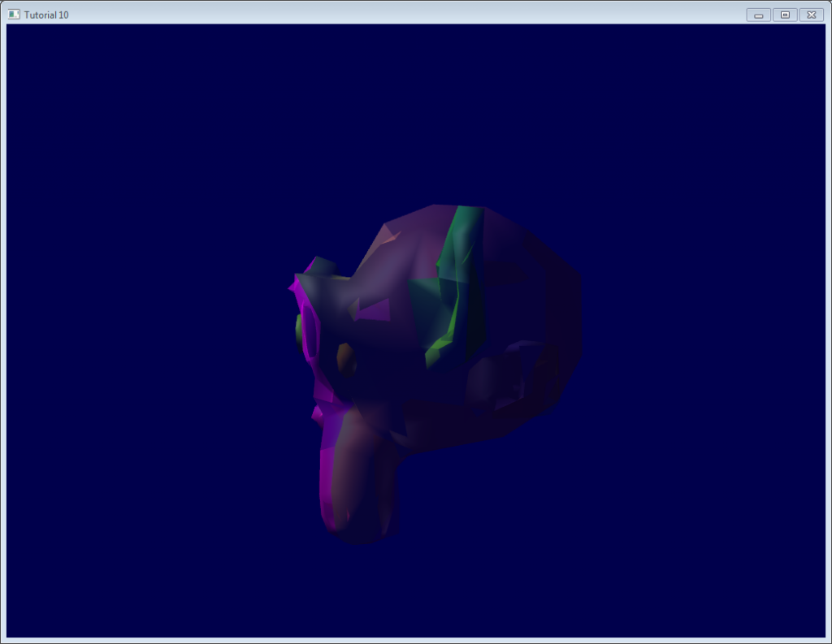The width and height of the screenshot is (832, 644).
Task: Close the Tutorial 10 window
Action: (x=811, y=15)
